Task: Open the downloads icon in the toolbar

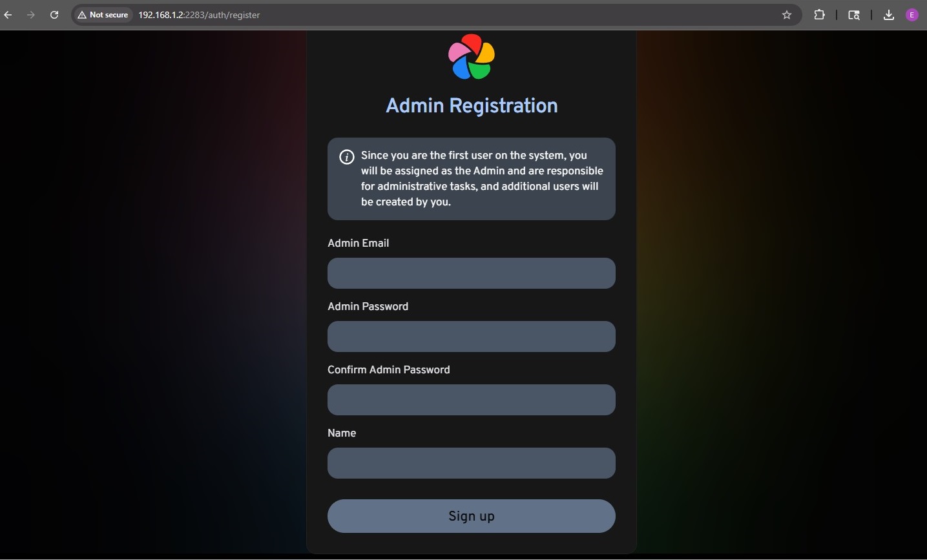Action: [x=889, y=15]
